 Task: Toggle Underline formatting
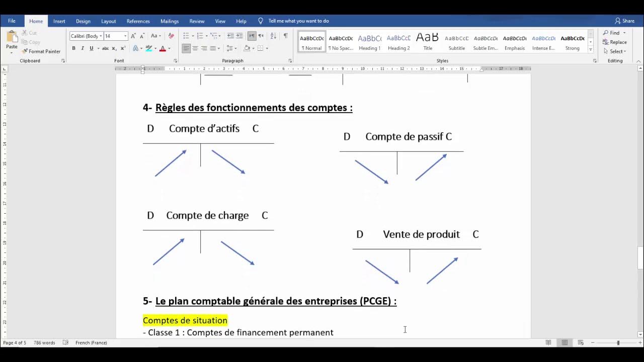point(91,48)
